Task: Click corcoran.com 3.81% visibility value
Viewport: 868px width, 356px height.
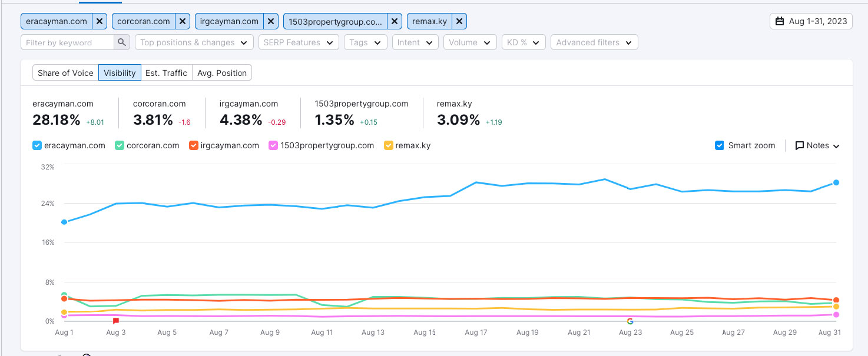Action: point(154,120)
